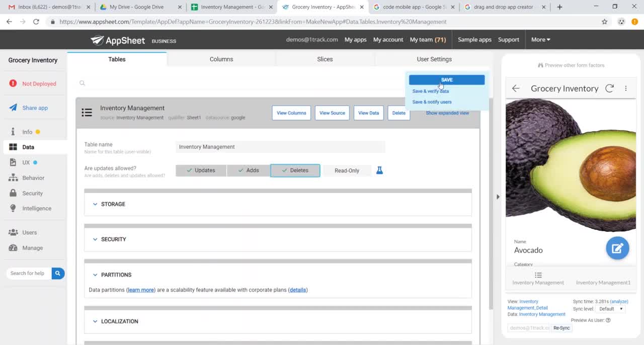644x345 pixels.
Task: Click the View Data button
Action: tap(368, 113)
